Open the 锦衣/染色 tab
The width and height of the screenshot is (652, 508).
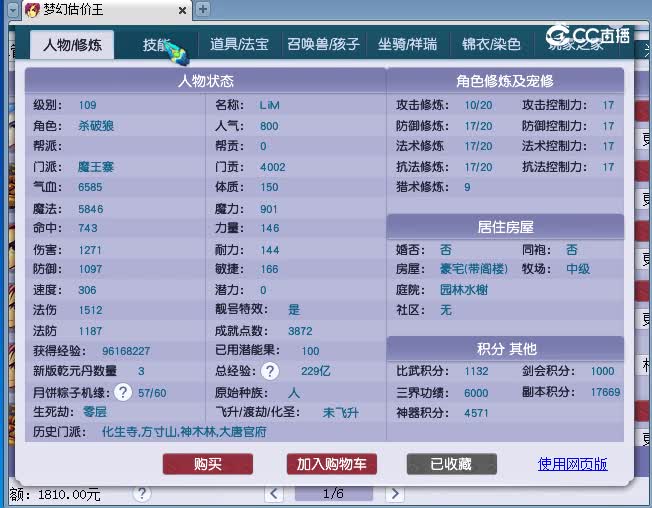point(491,44)
